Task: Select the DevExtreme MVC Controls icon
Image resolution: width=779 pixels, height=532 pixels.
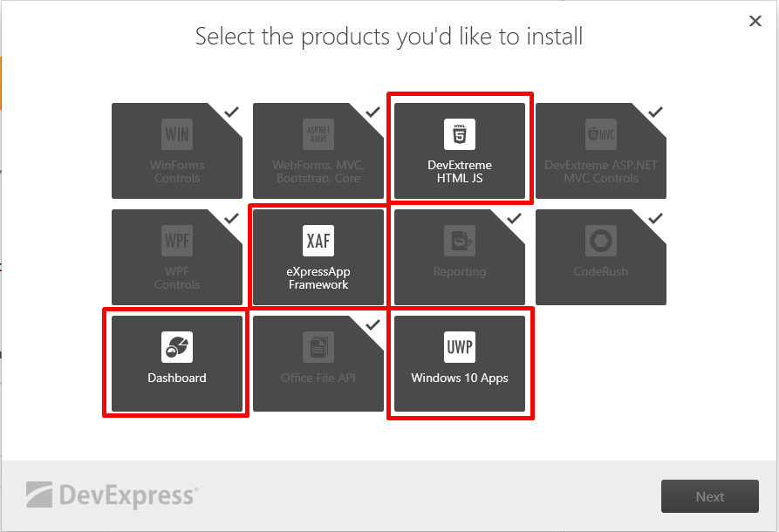Action: 601,134
